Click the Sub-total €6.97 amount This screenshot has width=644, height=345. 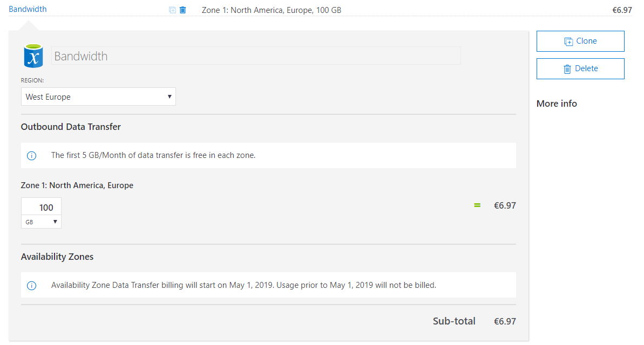tap(505, 321)
